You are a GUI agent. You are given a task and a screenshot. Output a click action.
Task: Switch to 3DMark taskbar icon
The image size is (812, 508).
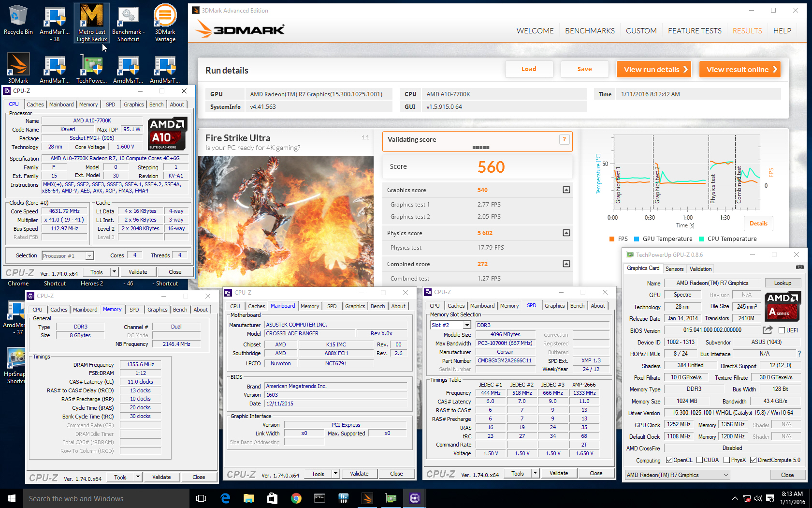point(367,498)
